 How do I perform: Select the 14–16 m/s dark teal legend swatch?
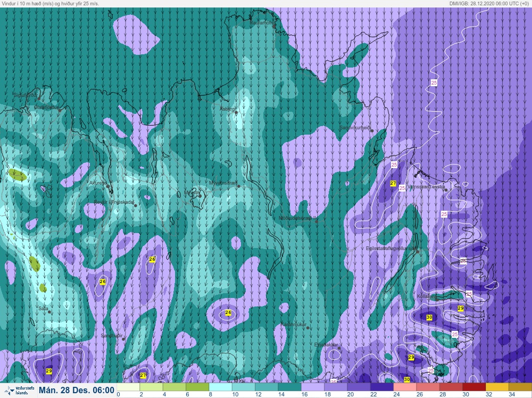pos(289,387)
